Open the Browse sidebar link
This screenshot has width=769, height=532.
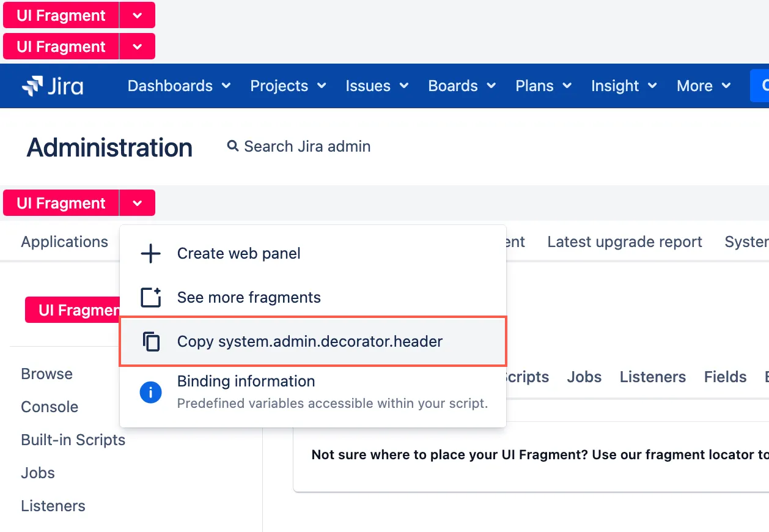click(47, 374)
